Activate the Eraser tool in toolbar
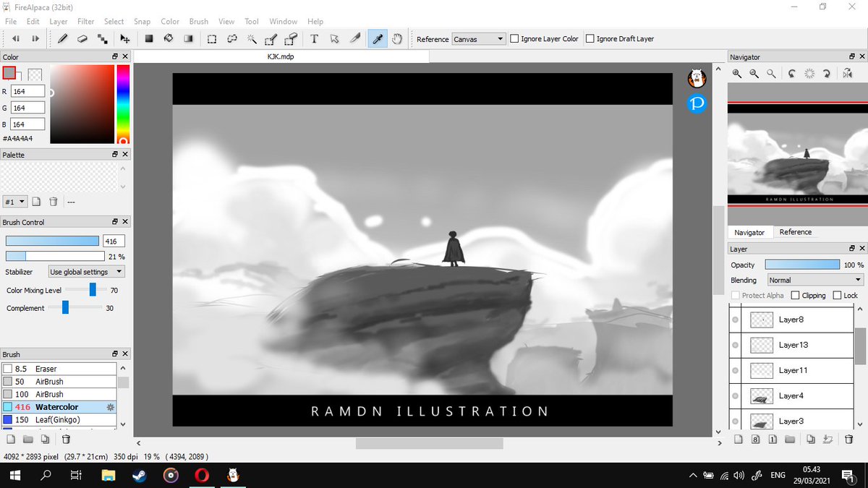The height and width of the screenshot is (488, 868). pyautogui.click(x=82, y=39)
